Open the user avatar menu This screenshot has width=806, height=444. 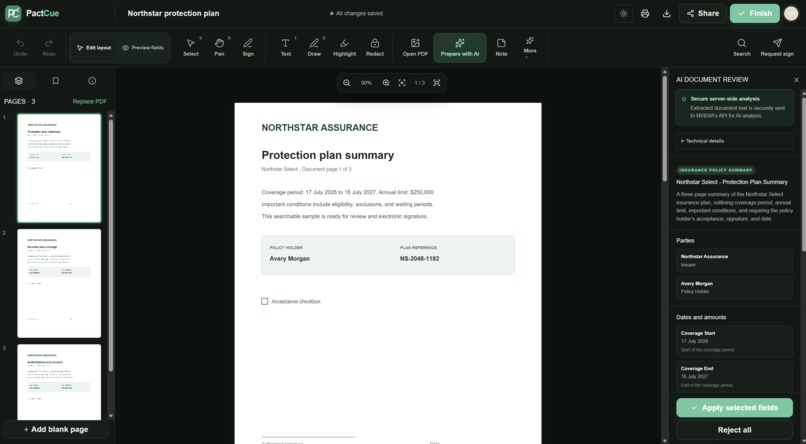(791, 14)
